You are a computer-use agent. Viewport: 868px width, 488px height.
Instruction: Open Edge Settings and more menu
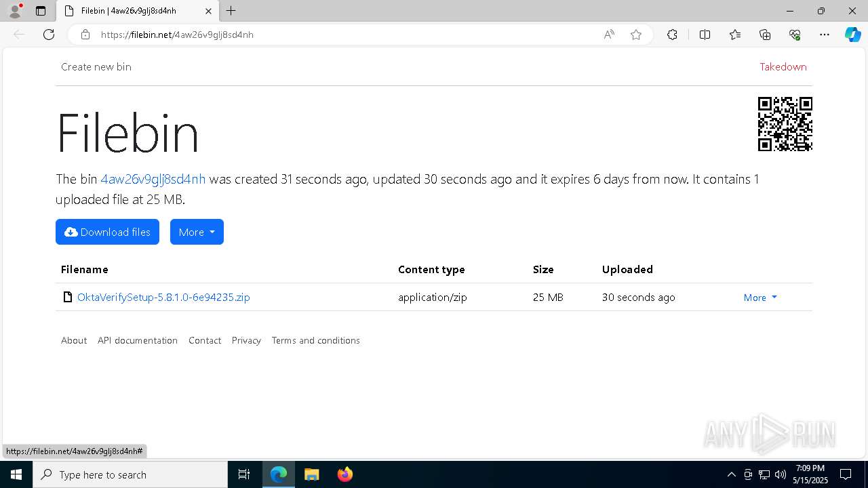point(825,35)
